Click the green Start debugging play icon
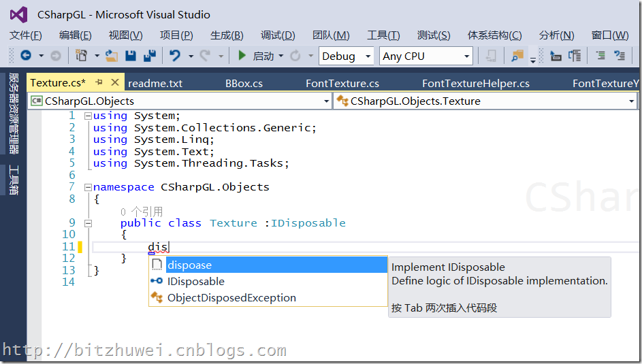The height and width of the screenshot is (364, 642). pyautogui.click(x=242, y=55)
